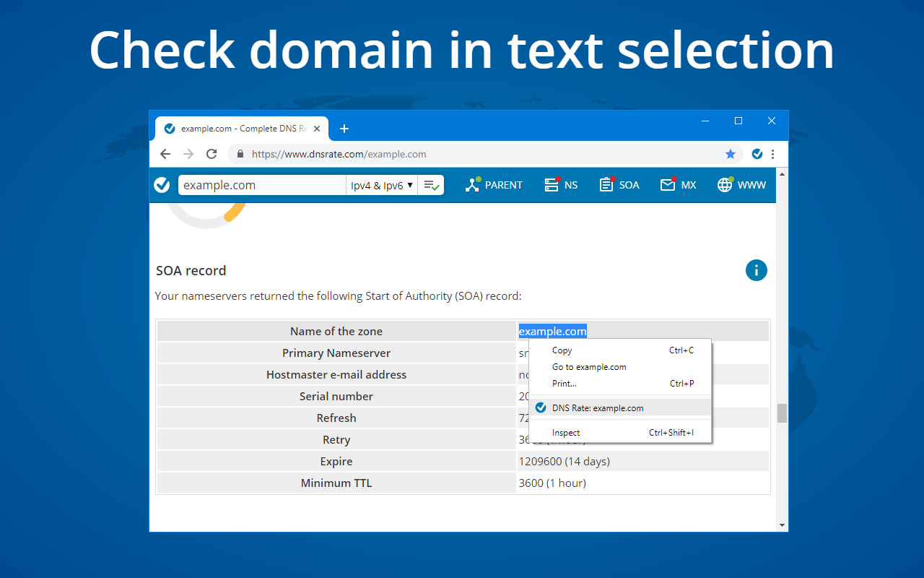The width and height of the screenshot is (924, 578).
Task: Choose Print... in the context menu
Action: click(x=621, y=384)
